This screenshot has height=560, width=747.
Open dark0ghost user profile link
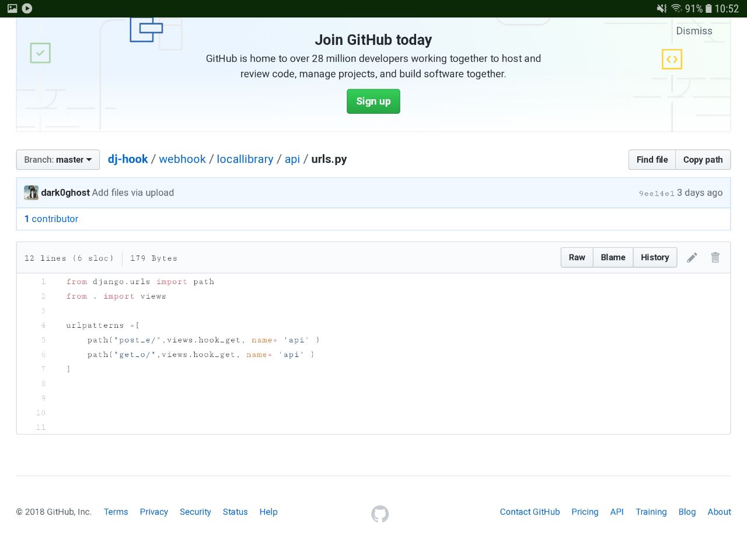click(65, 192)
